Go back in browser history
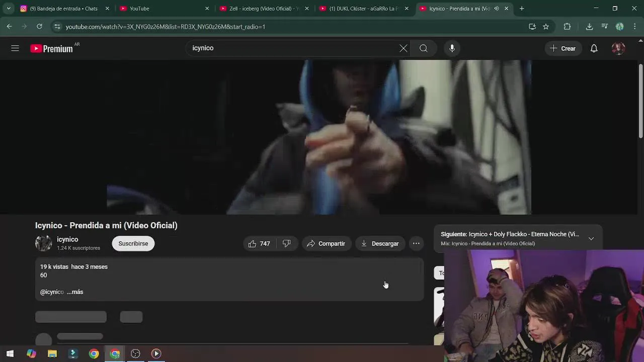 pyautogui.click(x=9, y=27)
